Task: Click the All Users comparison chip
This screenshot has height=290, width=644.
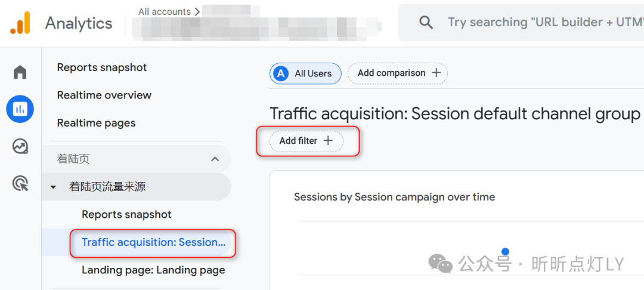Action: (x=305, y=73)
